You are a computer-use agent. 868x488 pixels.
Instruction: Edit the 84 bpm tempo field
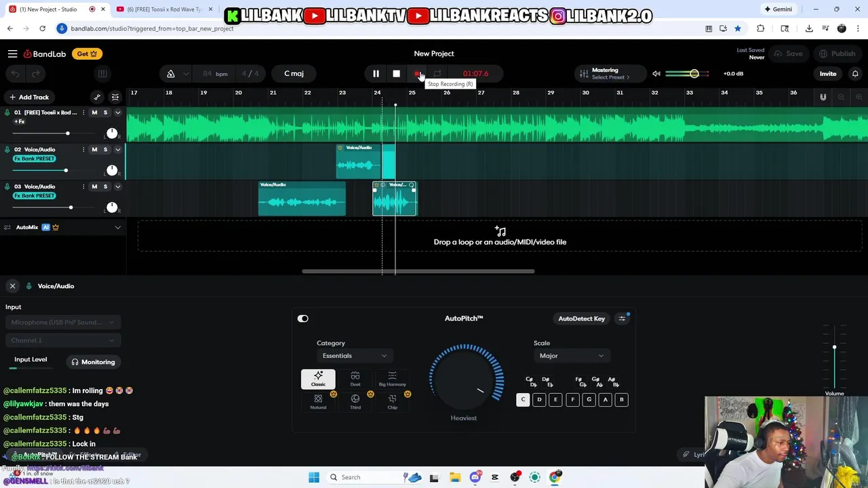(x=215, y=74)
